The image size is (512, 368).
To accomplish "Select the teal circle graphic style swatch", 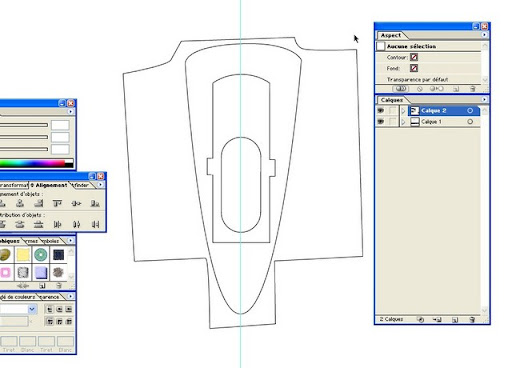I will tap(41, 255).
